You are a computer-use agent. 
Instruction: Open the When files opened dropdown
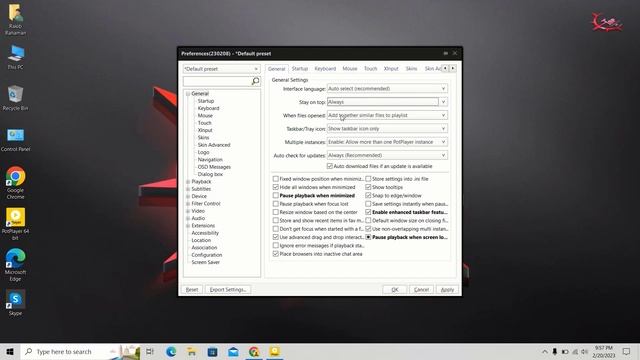(387, 116)
